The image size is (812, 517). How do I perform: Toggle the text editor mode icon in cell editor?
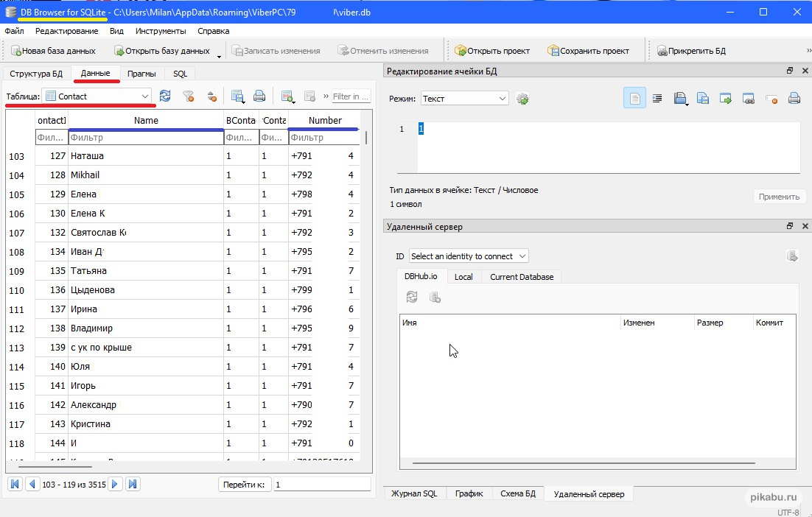(634, 98)
